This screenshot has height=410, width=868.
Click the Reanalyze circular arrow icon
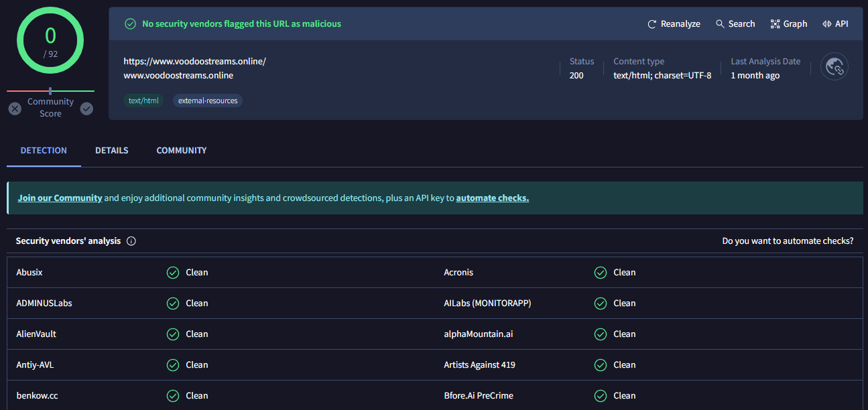[x=652, y=24]
